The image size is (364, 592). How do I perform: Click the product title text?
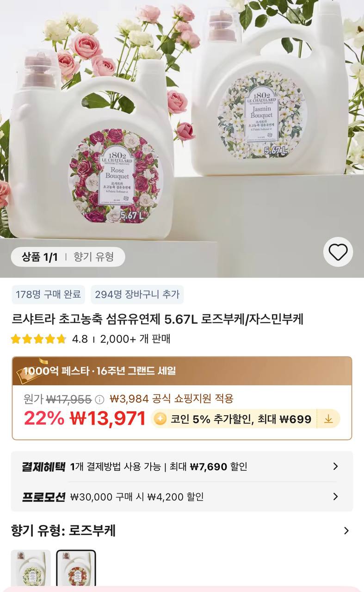[x=157, y=319]
